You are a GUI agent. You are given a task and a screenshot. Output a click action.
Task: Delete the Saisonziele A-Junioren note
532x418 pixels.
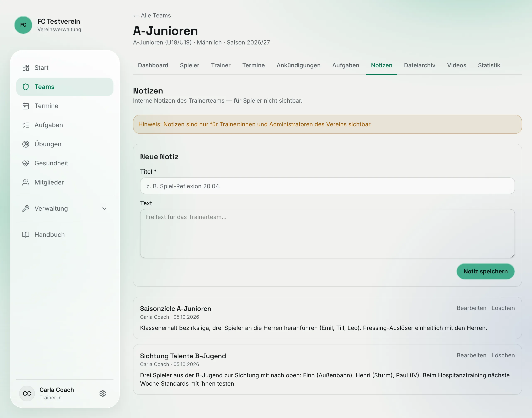[503, 308]
